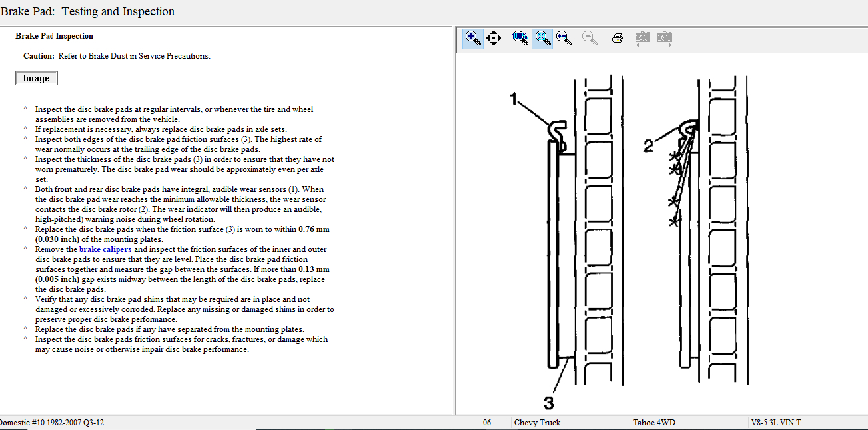This screenshot has height=430, width=868.
Task: Click 'Chevy Truck' in status bar
Action: [538, 423]
